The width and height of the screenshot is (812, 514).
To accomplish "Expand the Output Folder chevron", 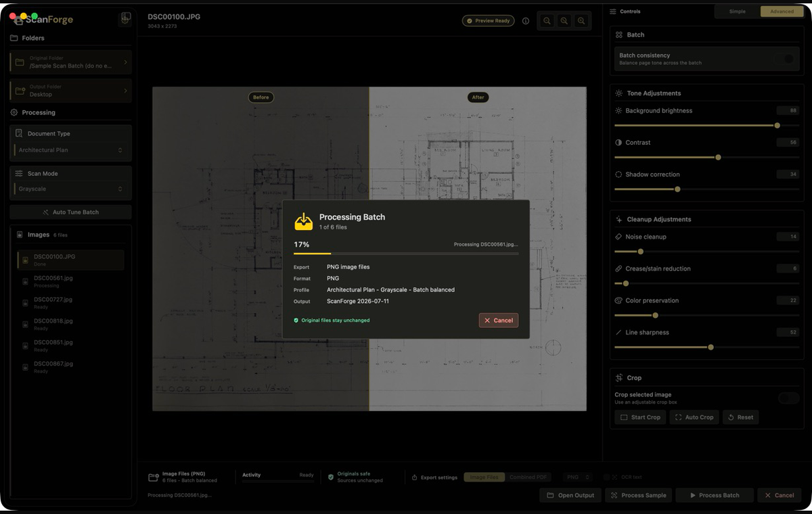I will [x=125, y=91].
